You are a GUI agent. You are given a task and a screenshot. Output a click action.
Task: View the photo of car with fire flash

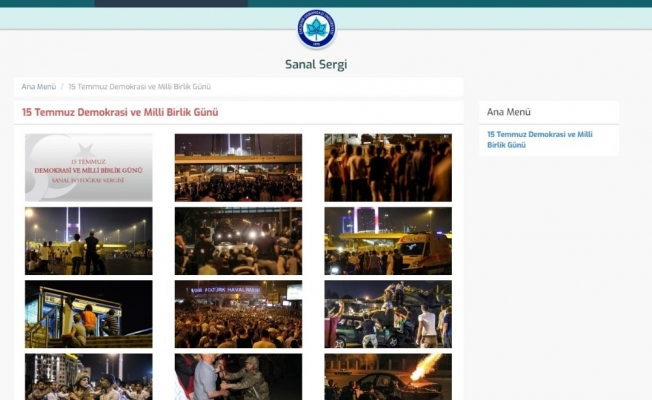[x=387, y=377]
